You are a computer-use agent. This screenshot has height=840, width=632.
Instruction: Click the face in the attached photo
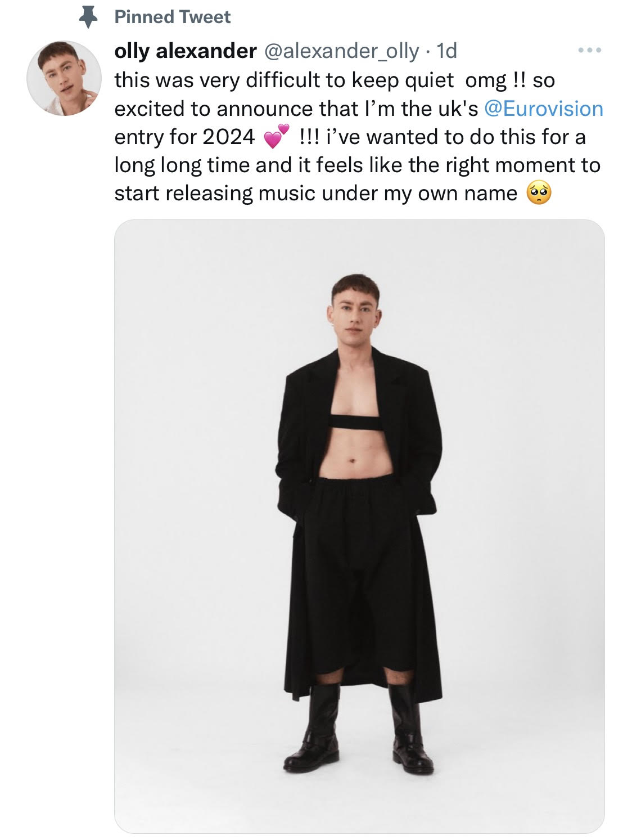click(355, 313)
